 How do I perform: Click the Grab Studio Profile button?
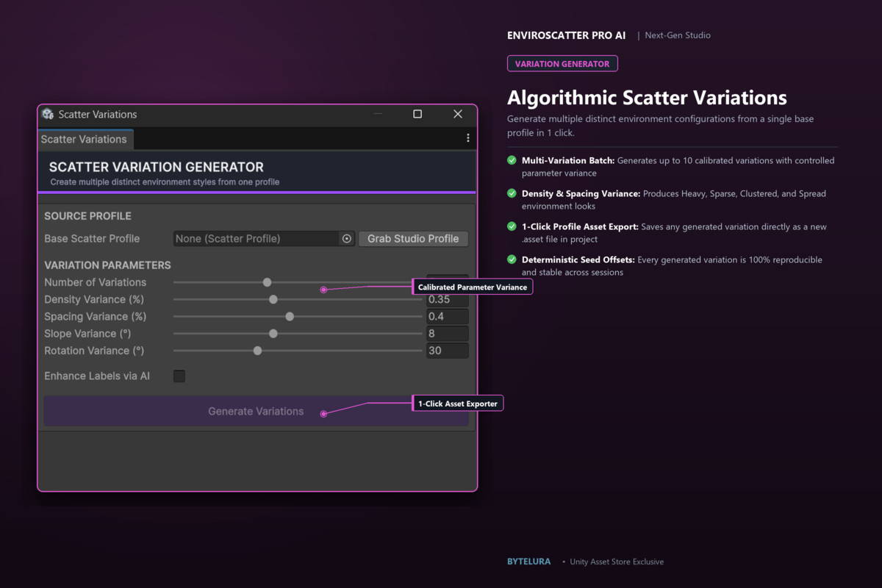(413, 239)
